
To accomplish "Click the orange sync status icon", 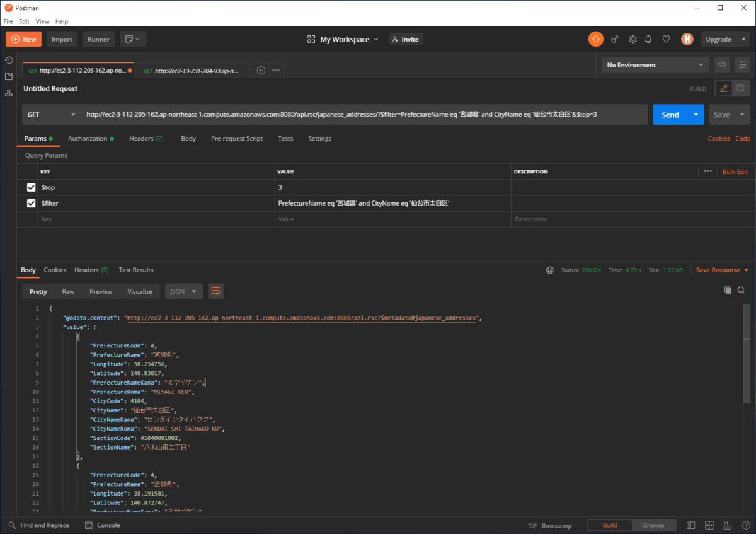I will (595, 39).
